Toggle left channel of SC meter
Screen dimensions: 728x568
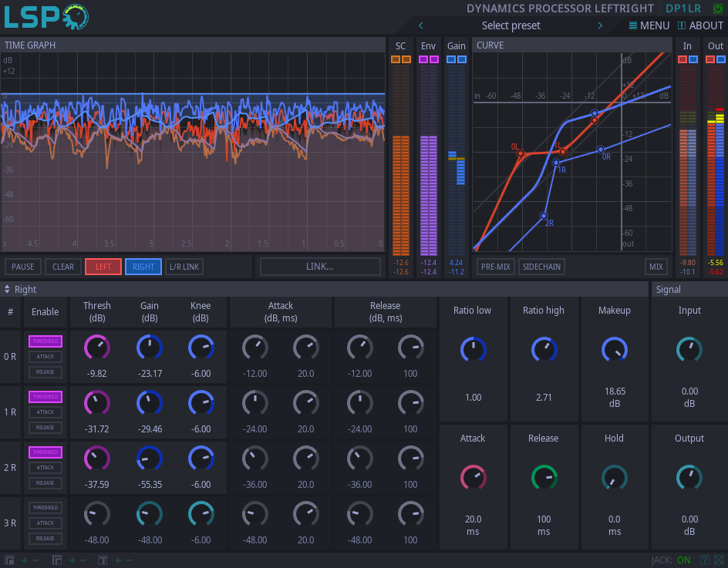pos(396,59)
